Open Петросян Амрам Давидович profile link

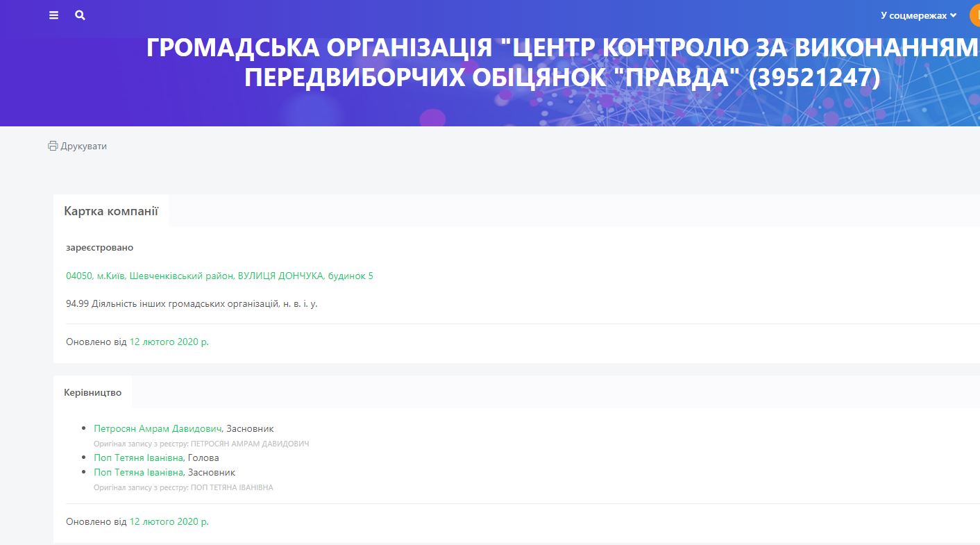158,429
